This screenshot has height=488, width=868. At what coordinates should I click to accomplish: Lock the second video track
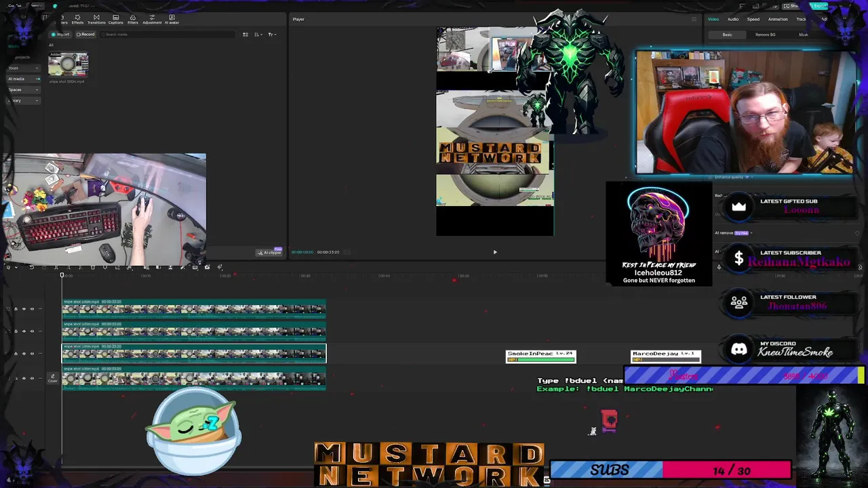pyautogui.click(x=16, y=331)
